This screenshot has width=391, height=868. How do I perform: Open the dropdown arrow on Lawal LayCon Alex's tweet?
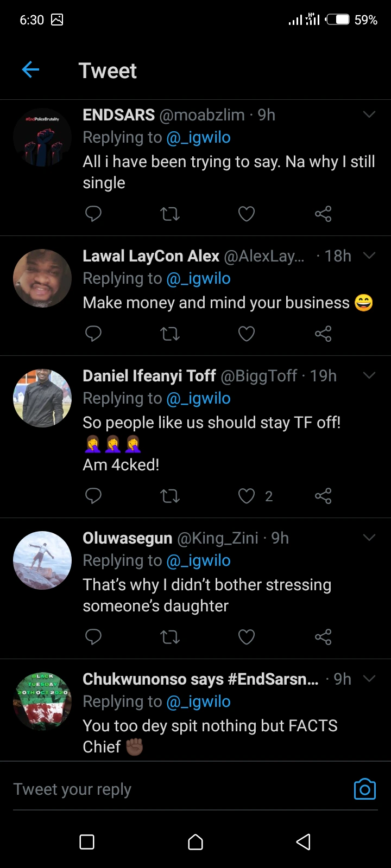[369, 256]
